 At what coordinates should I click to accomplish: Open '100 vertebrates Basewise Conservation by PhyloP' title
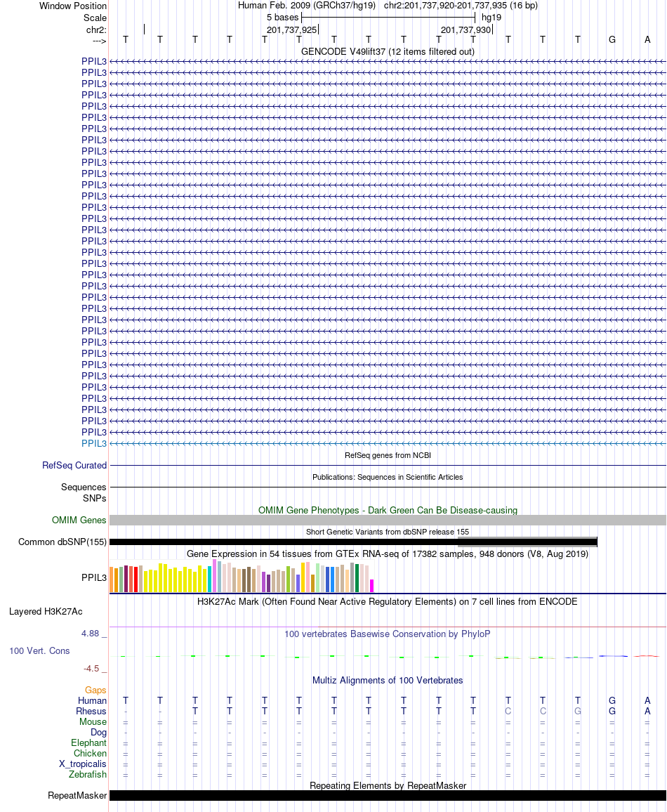coord(388,634)
